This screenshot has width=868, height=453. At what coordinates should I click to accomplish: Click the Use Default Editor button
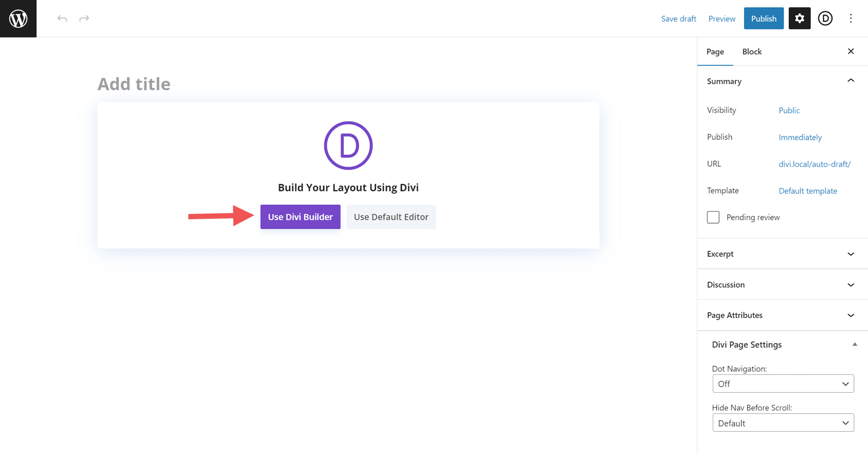point(391,217)
